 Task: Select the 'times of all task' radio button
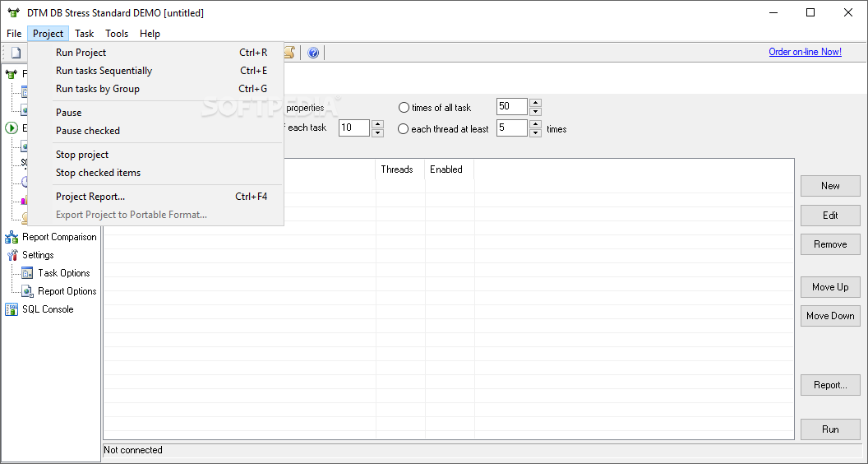pos(404,108)
